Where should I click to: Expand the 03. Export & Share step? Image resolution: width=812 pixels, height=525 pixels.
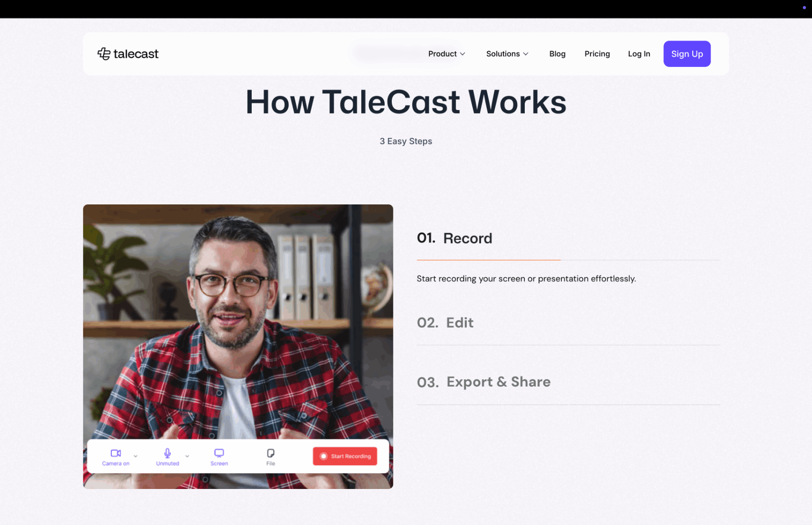point(484,382)
